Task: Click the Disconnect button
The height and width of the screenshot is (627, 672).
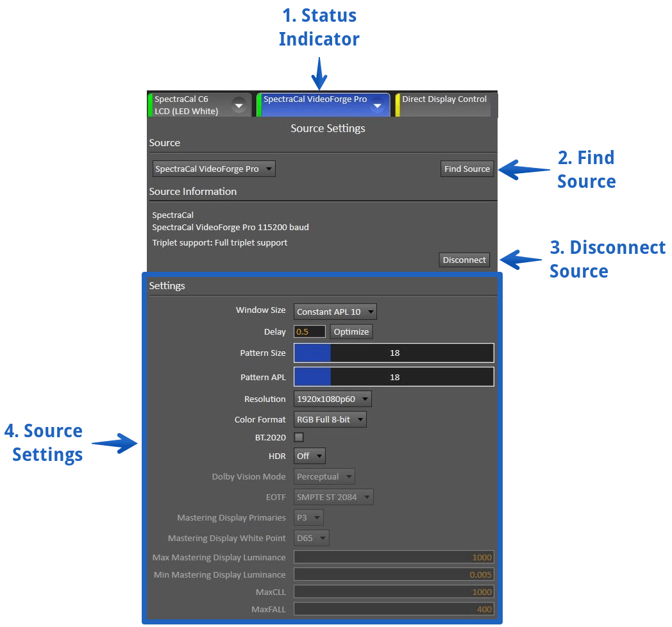Action: coord(464,260)
